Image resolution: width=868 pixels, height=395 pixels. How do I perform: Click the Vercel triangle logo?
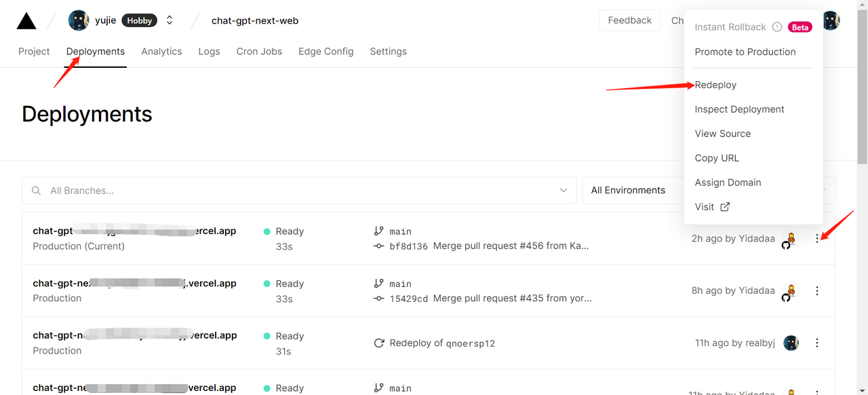tap(26, 21)
